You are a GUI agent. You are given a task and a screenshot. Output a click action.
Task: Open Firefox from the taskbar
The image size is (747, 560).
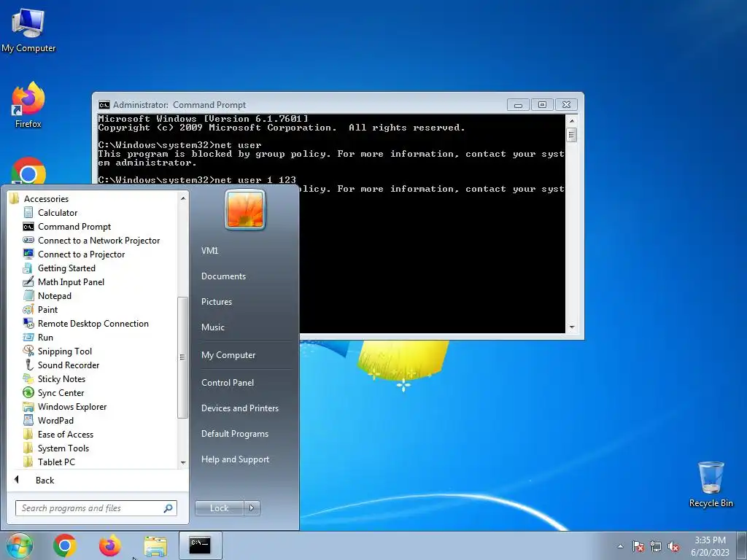click(x=109, y=545)
